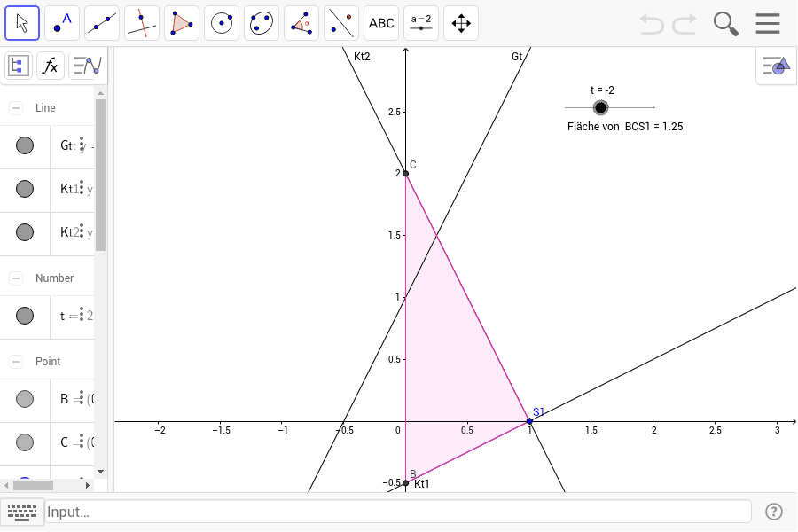Select the Ellipse conic tool
Image resolution: width=798 pixels, height=532 pixels.
[x=261, y=23]
